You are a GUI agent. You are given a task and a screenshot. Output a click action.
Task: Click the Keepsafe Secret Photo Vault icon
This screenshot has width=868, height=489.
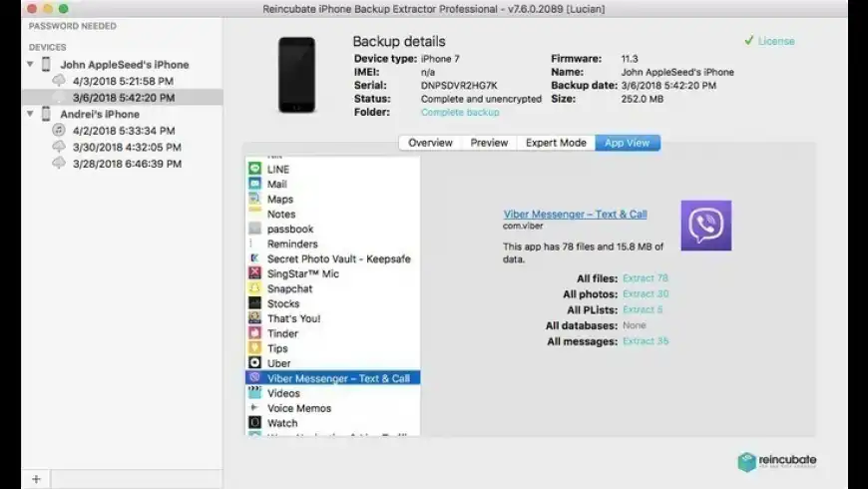click(254, 258)
